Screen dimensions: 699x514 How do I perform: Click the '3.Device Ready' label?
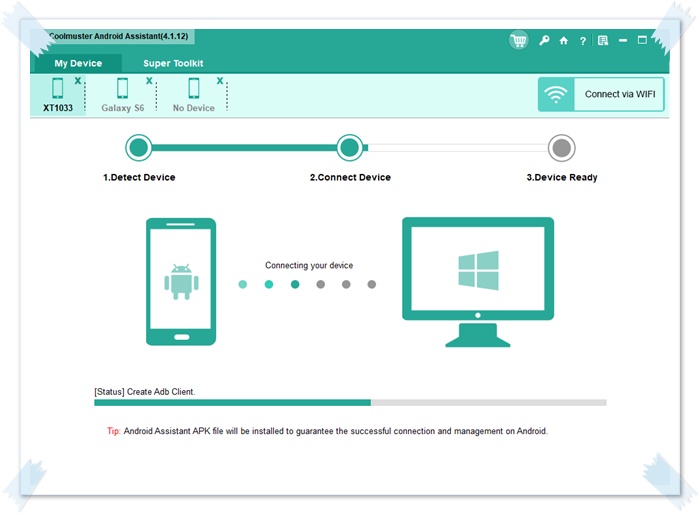click(x=562, y=177)
